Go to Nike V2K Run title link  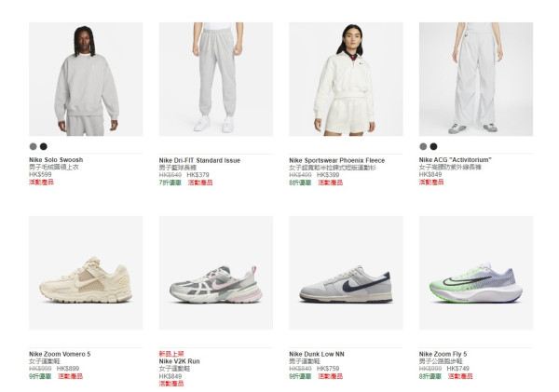click(179, 361)
